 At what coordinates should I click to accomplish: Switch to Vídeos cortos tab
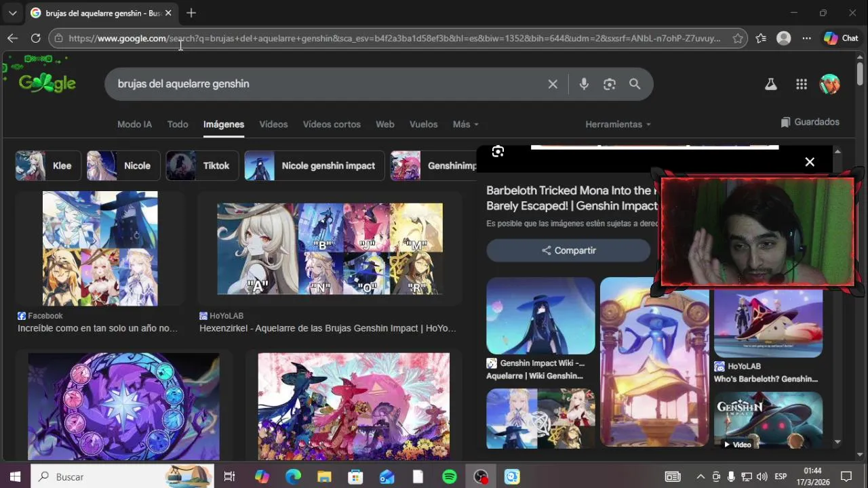click(332, 125)
